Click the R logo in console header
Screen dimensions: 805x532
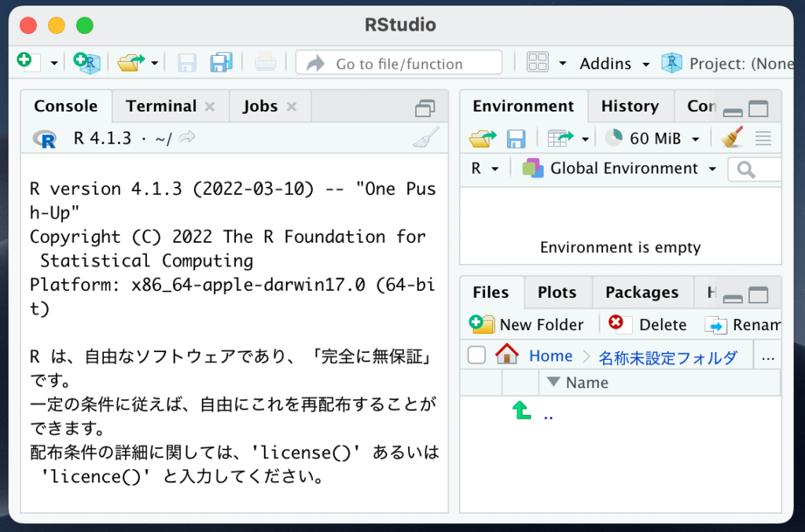click(45, 138)
